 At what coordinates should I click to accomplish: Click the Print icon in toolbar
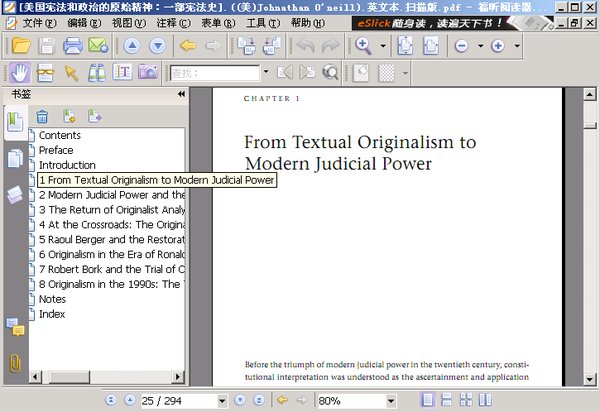(x=72, y=46)
